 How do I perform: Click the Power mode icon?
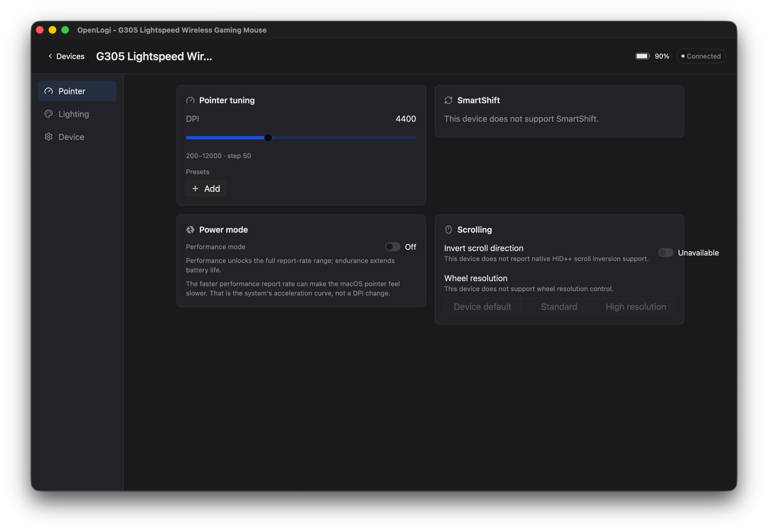pos(190,230)
